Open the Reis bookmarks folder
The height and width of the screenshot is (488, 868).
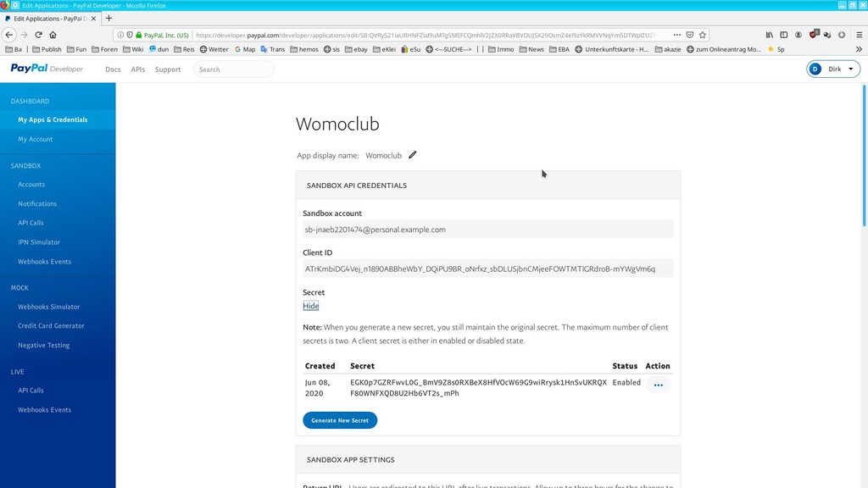pyautogui.click(x=184, y=49)
